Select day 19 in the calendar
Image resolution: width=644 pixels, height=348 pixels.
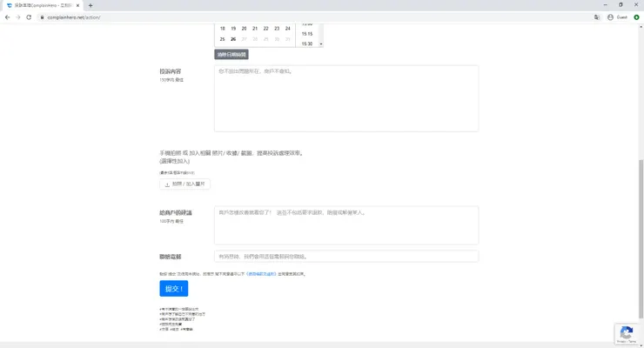[x=233, y=29]
